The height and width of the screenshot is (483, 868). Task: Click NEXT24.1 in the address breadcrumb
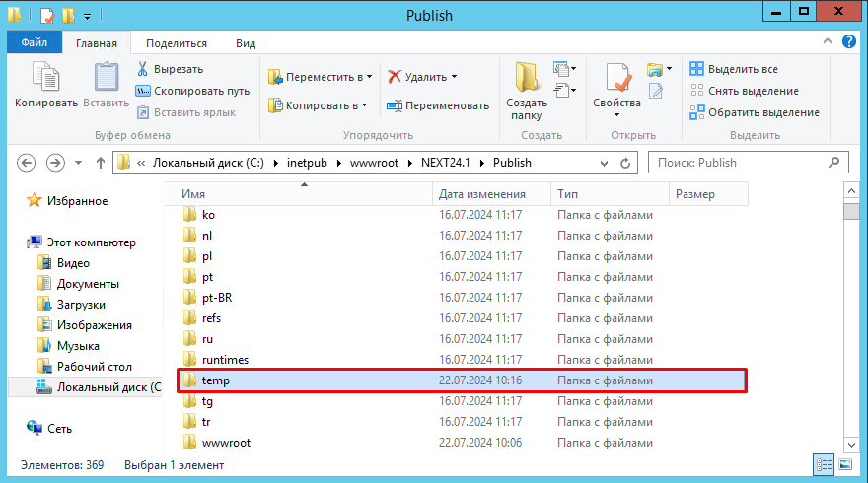[x=445, y=163]
